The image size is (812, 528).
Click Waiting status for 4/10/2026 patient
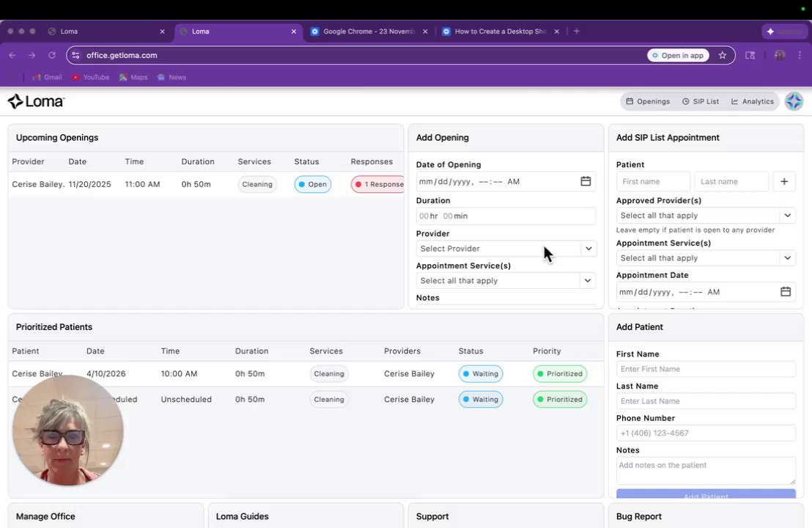(x=481, y=373)
